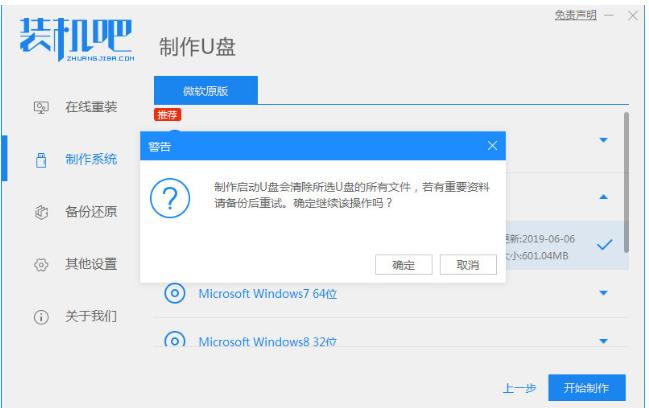This screenshot has width=649, height=408.
Task: Expand the Microsoft Windows7 64位 dropdown arrow
Action: [604, 293]
